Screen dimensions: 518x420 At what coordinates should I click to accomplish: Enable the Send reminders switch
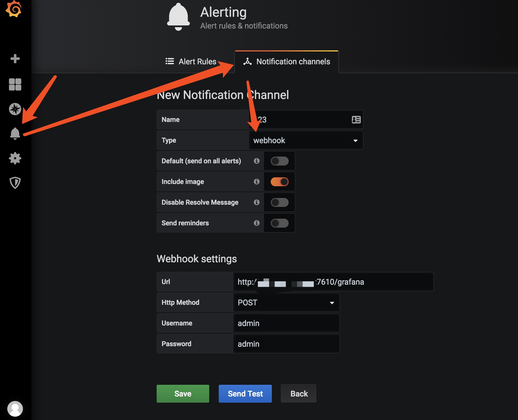coord(279,223)
